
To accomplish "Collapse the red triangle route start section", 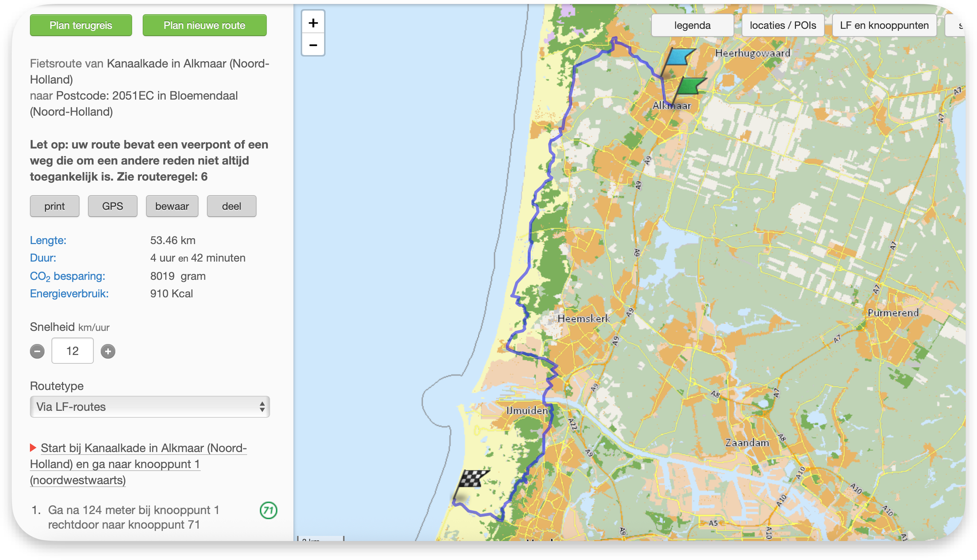I will tap(33, 448).
